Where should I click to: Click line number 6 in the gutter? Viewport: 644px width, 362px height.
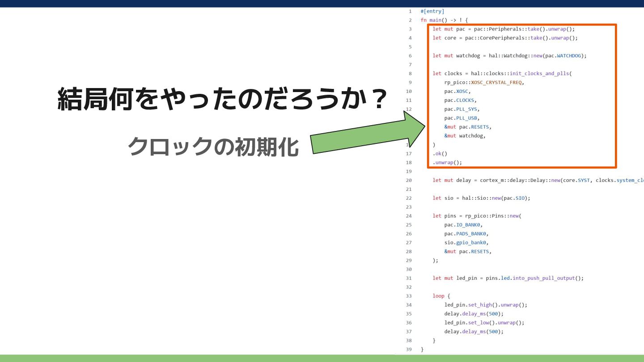(x=410, y=56)
